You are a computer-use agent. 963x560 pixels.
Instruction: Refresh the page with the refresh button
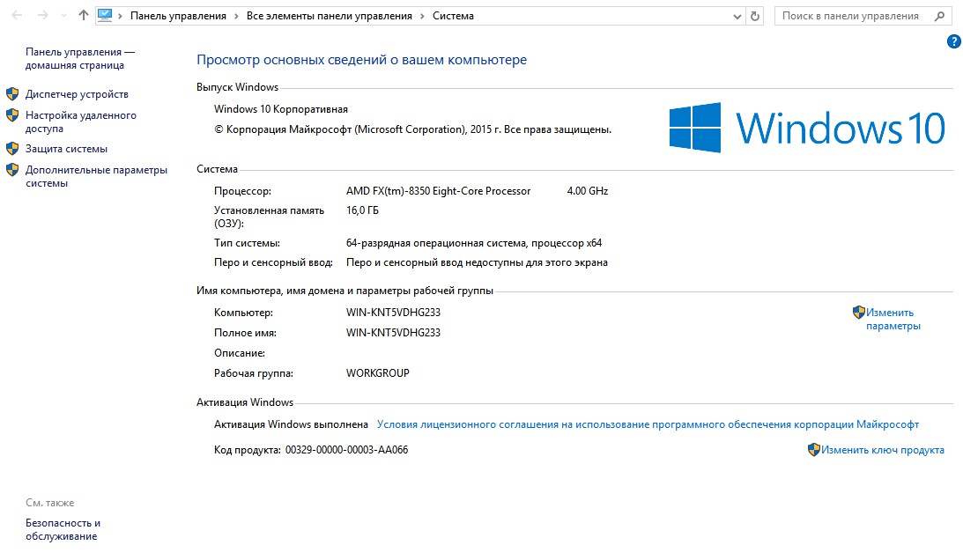pyautogui.click(x=755, y=17)
